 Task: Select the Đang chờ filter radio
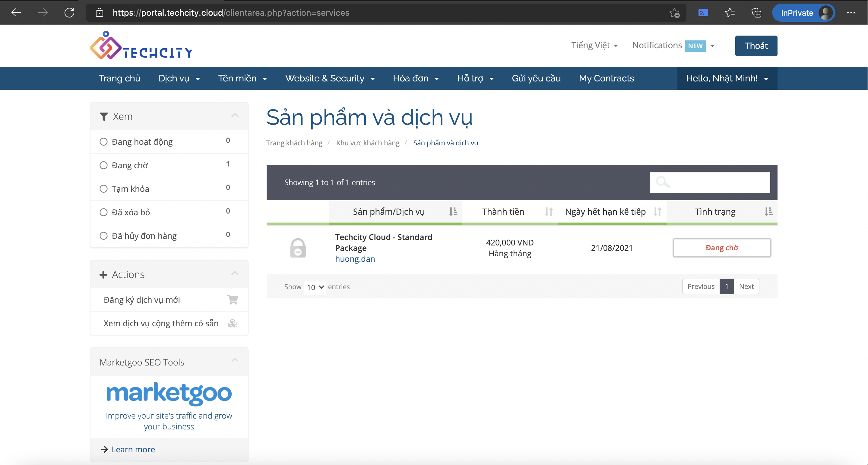click(103, 166)
